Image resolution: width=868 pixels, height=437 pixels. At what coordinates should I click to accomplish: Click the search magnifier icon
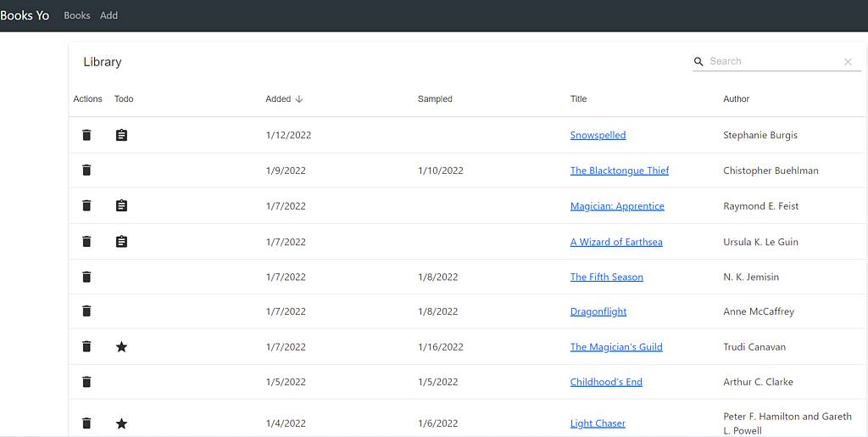click(x=698, y=61)
